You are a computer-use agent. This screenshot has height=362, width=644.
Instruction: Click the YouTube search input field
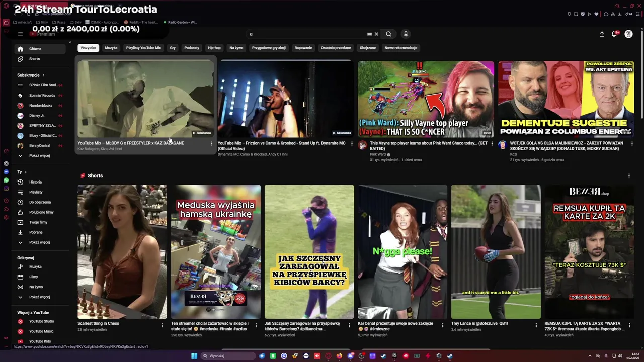coord(307,34)
